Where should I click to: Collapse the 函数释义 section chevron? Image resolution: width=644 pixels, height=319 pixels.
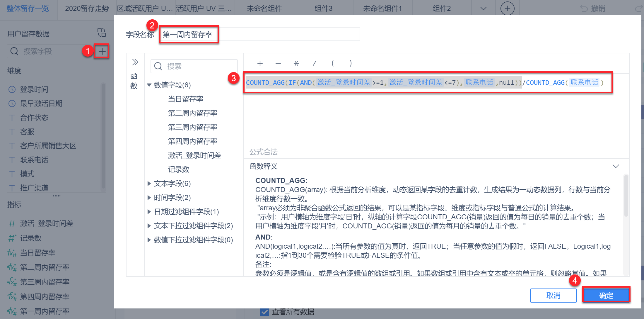[616, 166]
